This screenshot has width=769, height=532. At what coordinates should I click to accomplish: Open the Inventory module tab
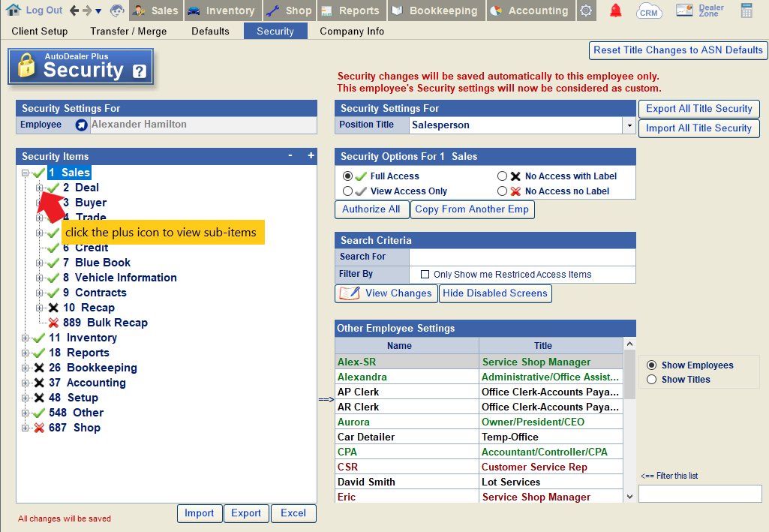(x=223, y=11)
